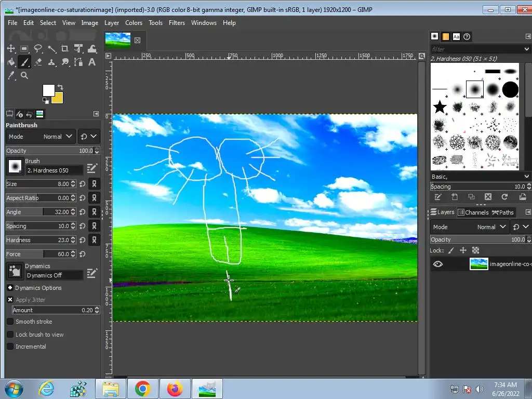This screenshot has width=532, height=399.
Task: Enable Smooth stroke checkbox
Action: (10, 321)
